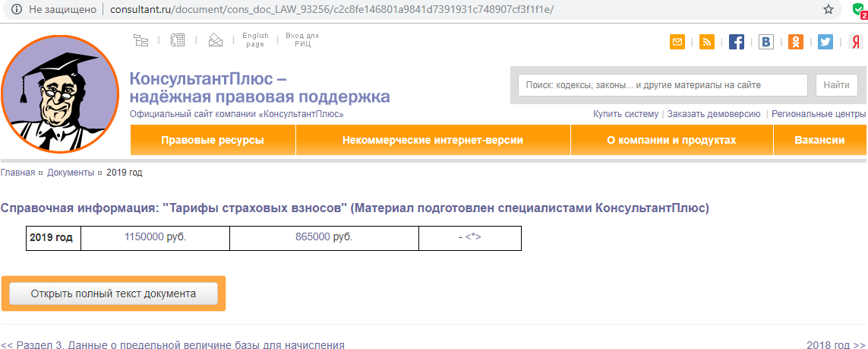Open the green shield extension icon
The height and width of the screenshot is (349, 868).
(x=859, y=10)
